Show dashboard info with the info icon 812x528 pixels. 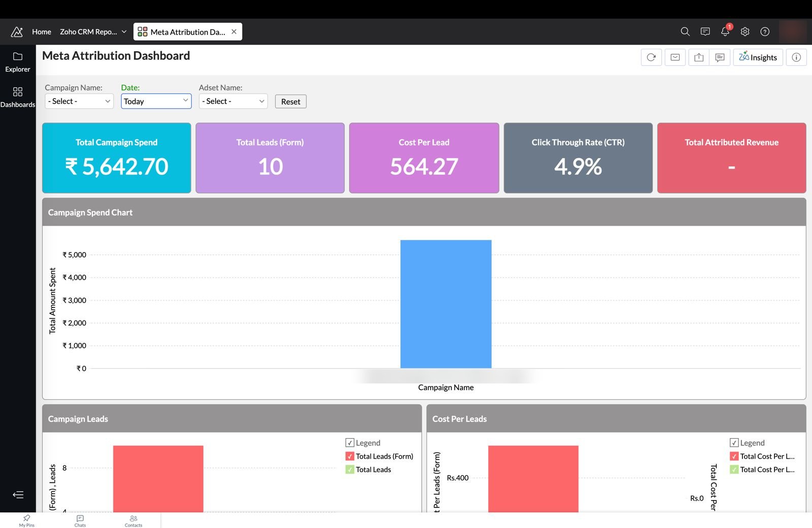coord(796,57)
